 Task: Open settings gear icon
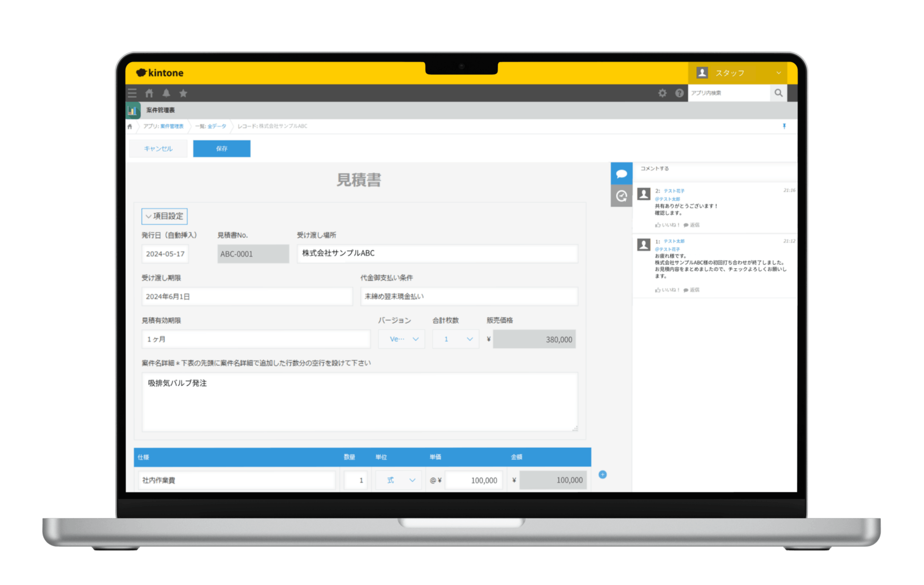(x=662, y=93)
